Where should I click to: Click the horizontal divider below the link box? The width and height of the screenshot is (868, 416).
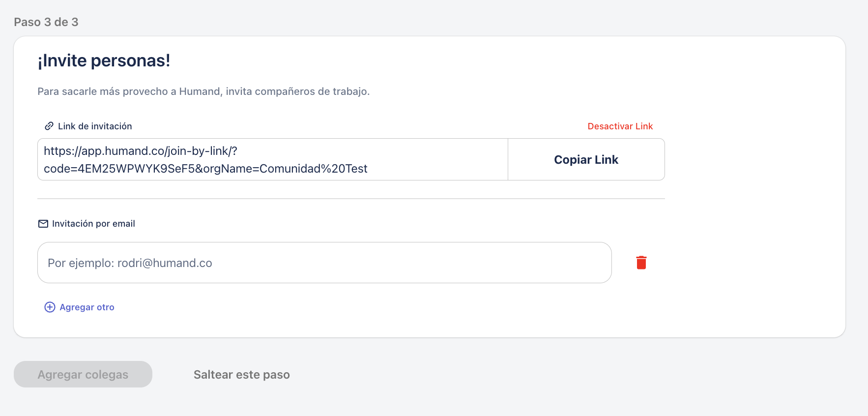pos(351,199)
